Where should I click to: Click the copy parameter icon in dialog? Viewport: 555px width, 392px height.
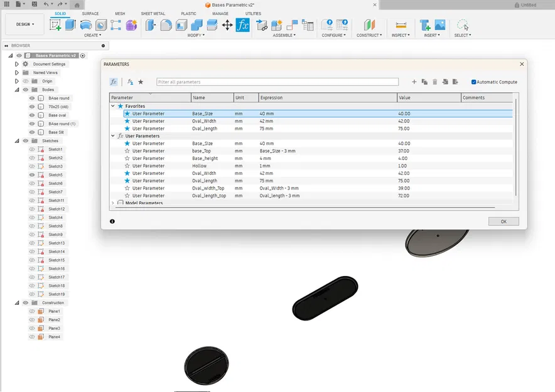(x=424, y=82)
